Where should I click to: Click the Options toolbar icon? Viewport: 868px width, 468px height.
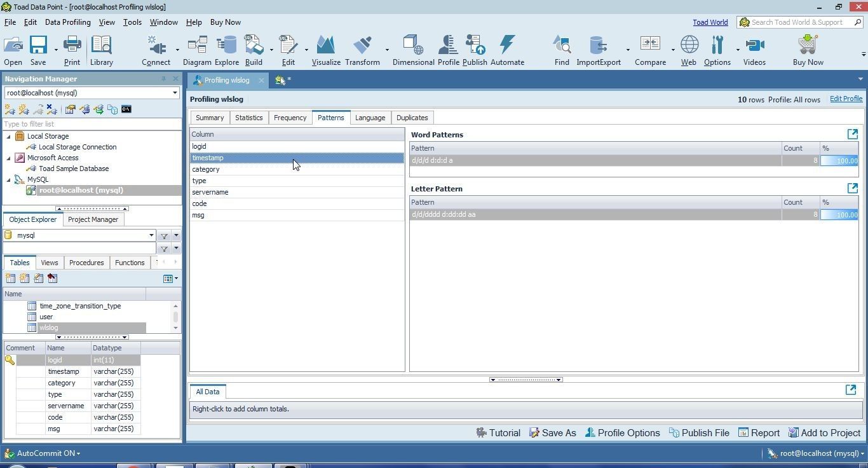717,50
